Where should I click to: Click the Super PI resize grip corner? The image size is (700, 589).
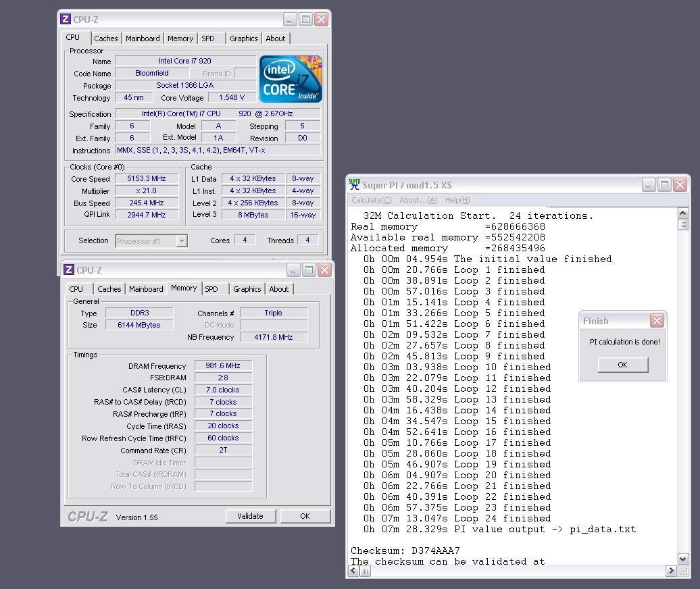click(x=683, y=571)
